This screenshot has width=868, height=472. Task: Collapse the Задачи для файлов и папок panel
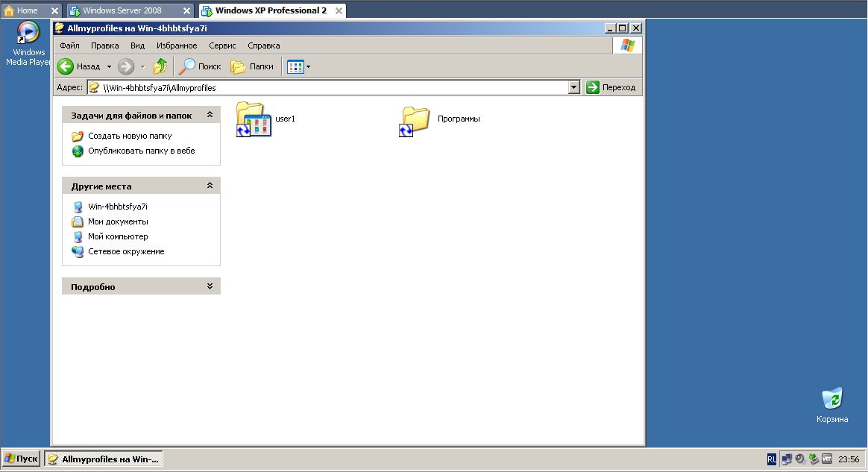pos(210,115)
